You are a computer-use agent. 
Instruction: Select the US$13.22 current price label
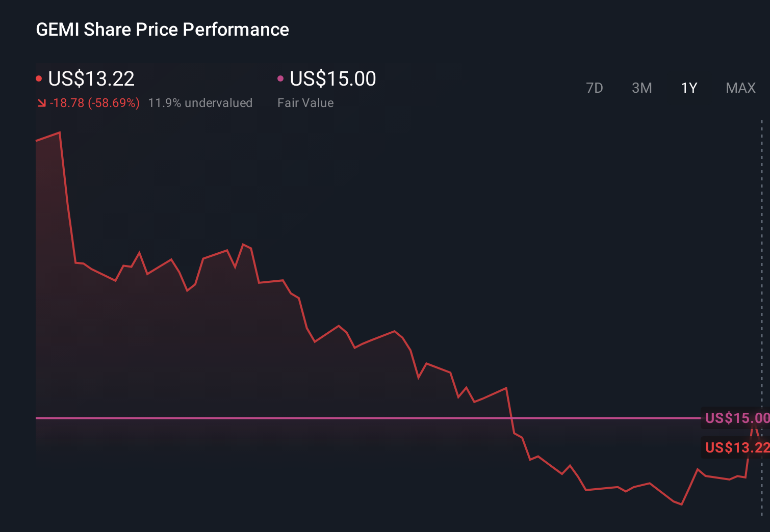coord(91,79)
